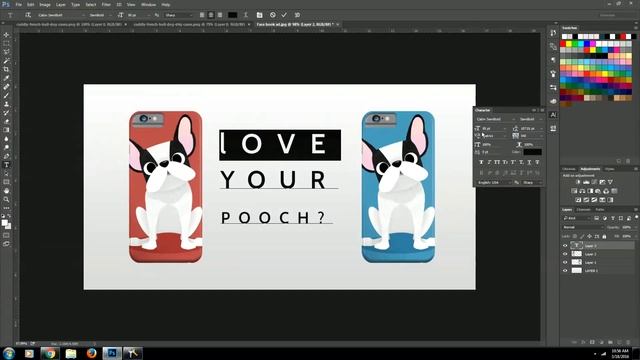Select the Pen tool
The height and width of the screenshot is (360, 640).
pyautogui.click(x=6, y=156)
